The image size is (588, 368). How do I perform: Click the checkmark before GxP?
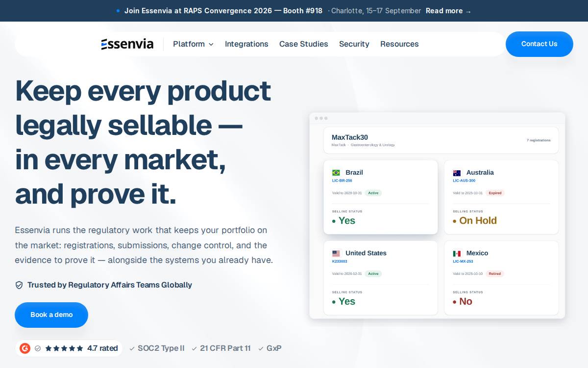[x=261, y=349]
